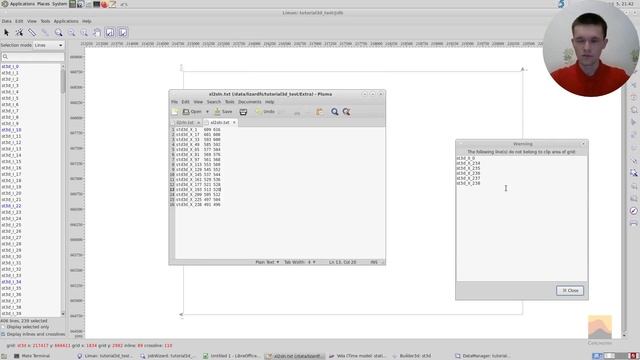Click the Print icon in Pluma toolbar

pos(243,112)
